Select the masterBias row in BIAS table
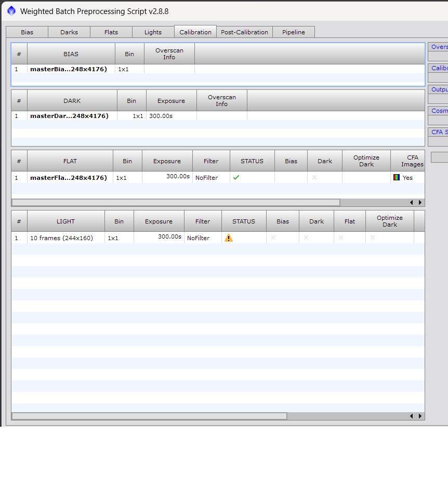448x500 pixels. [218, 69]
